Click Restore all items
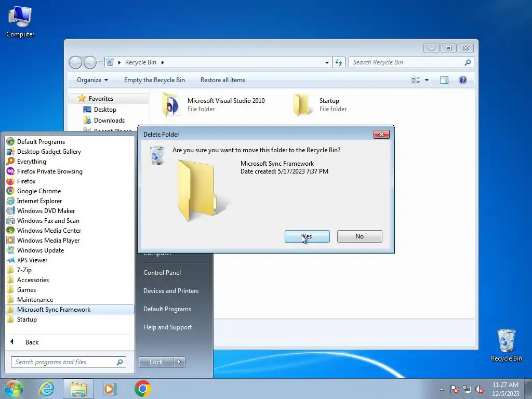Viewport: 532px width, 399px height. pyautogui.click(x=223, y=80)
